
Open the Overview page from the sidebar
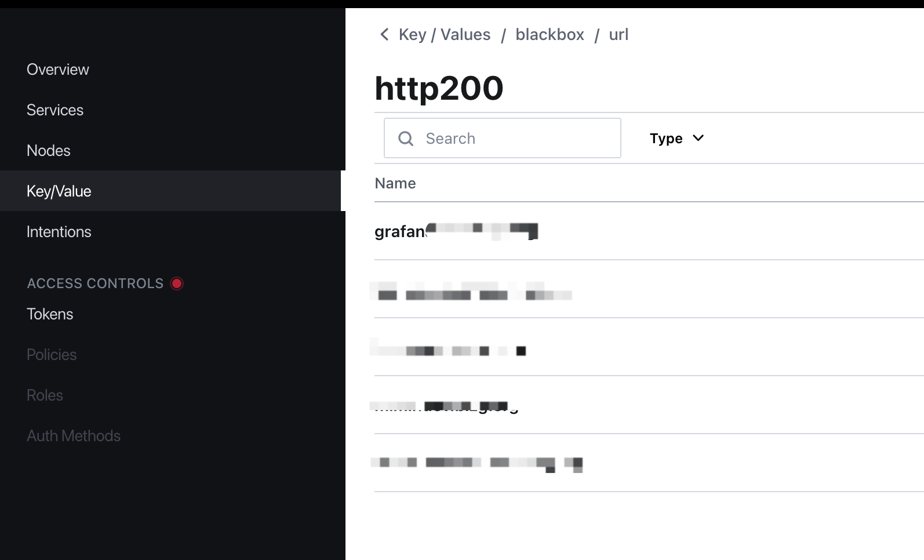58,70
